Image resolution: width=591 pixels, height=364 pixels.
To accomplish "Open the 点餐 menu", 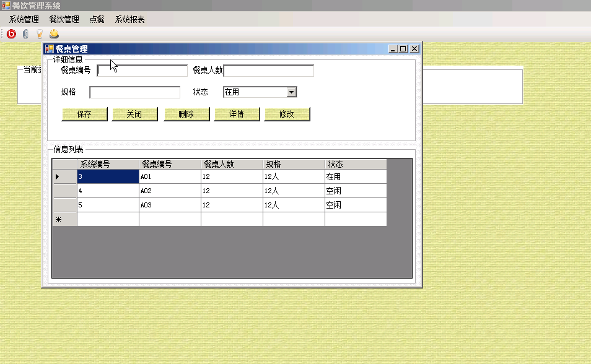I will tap(98, 19).
